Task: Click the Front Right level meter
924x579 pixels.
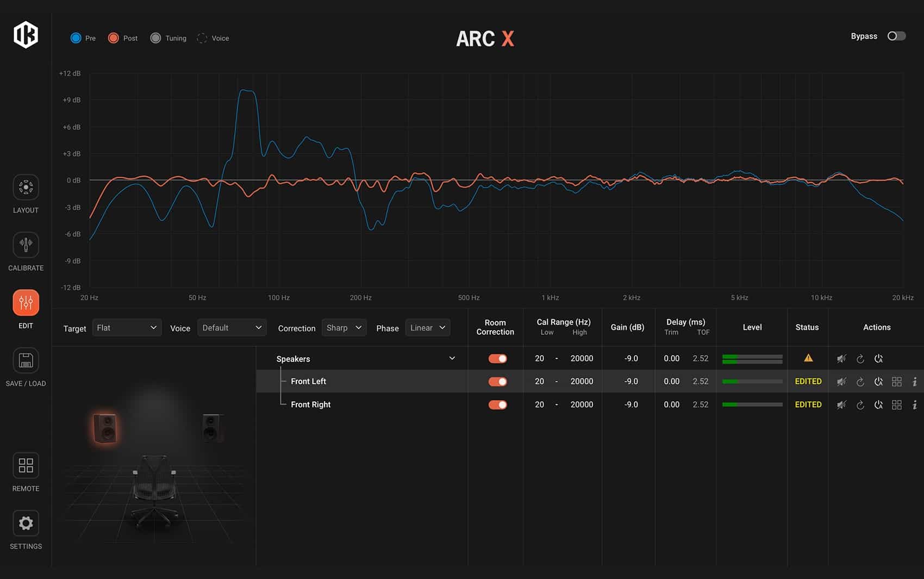Action: [752, 404]
